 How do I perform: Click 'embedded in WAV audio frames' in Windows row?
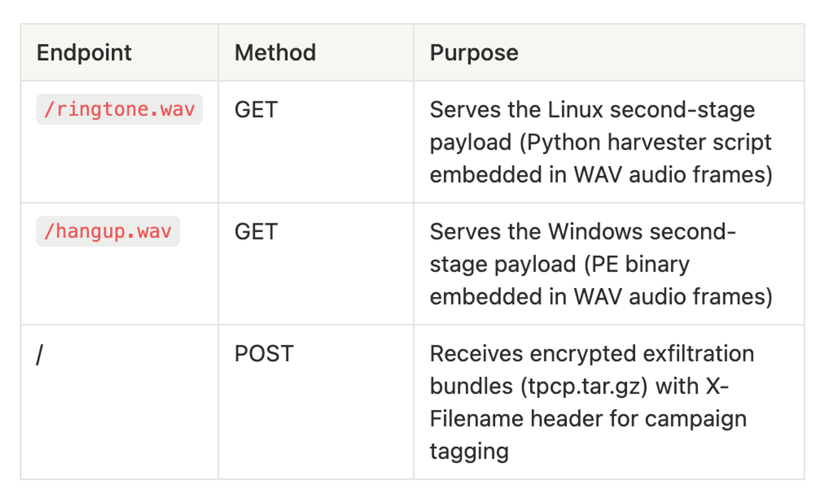pos(601,297)
